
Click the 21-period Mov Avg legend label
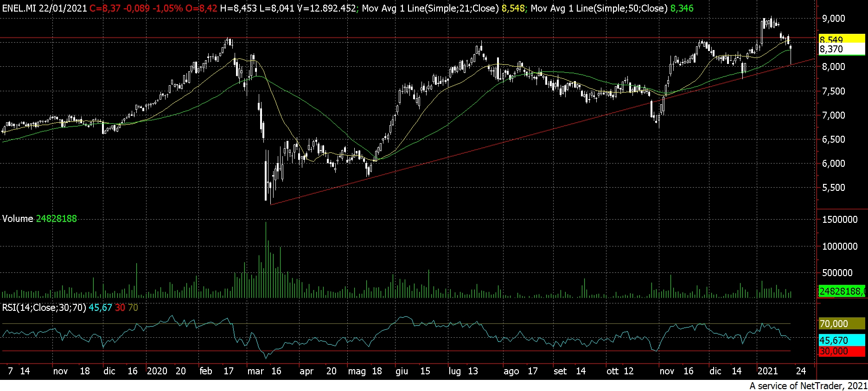tap(431, 8)
